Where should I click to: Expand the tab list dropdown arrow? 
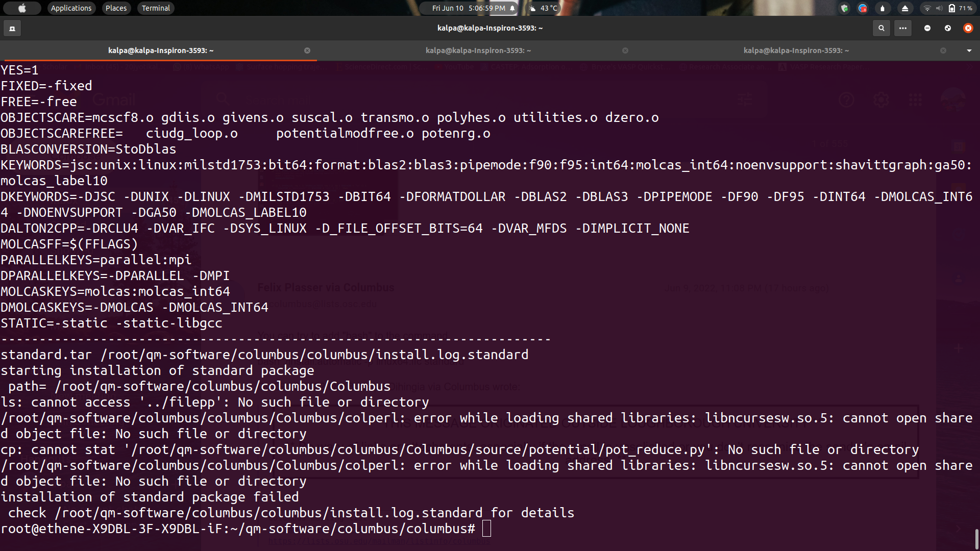[x=969, y=51]
